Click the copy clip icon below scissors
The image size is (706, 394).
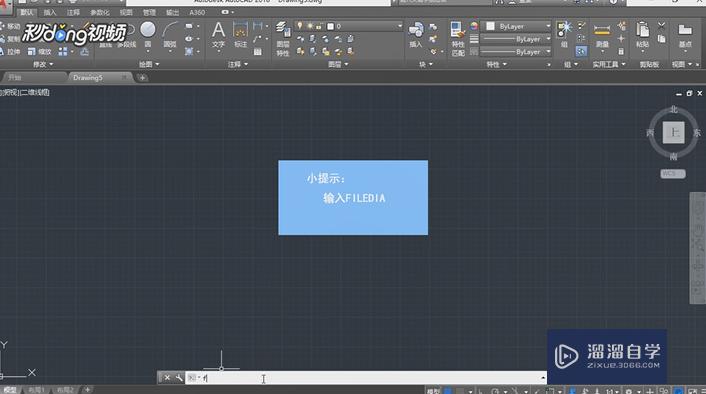[661, 39]
